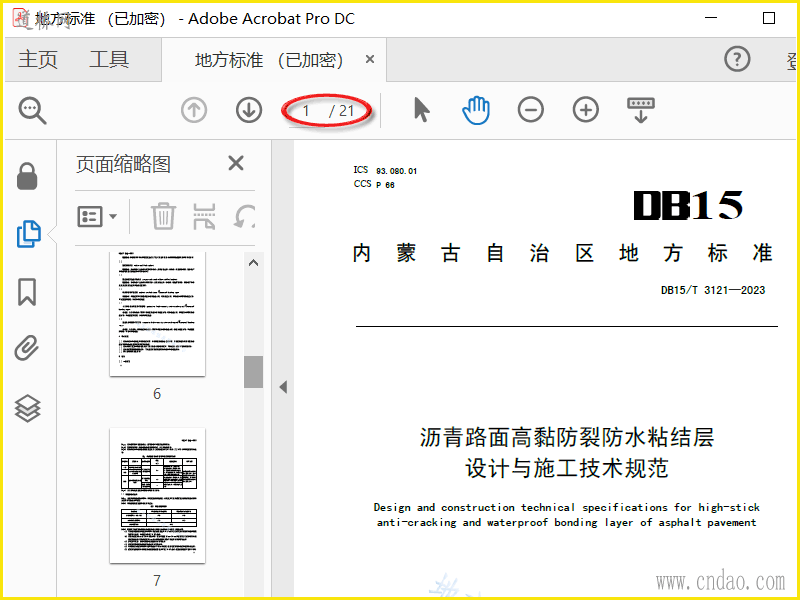Click the current page number field
Screen dimensions: 800x600
coord(306,111)
